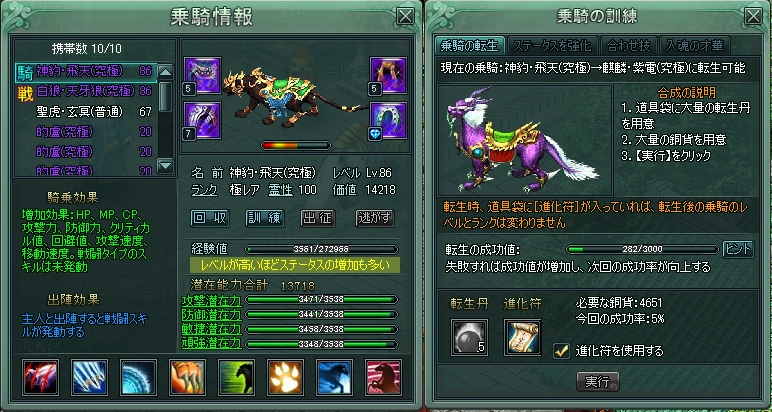The image size is (772, 412).
Task: Click the orange paw print skill icon
Action: tap(286, 377)
